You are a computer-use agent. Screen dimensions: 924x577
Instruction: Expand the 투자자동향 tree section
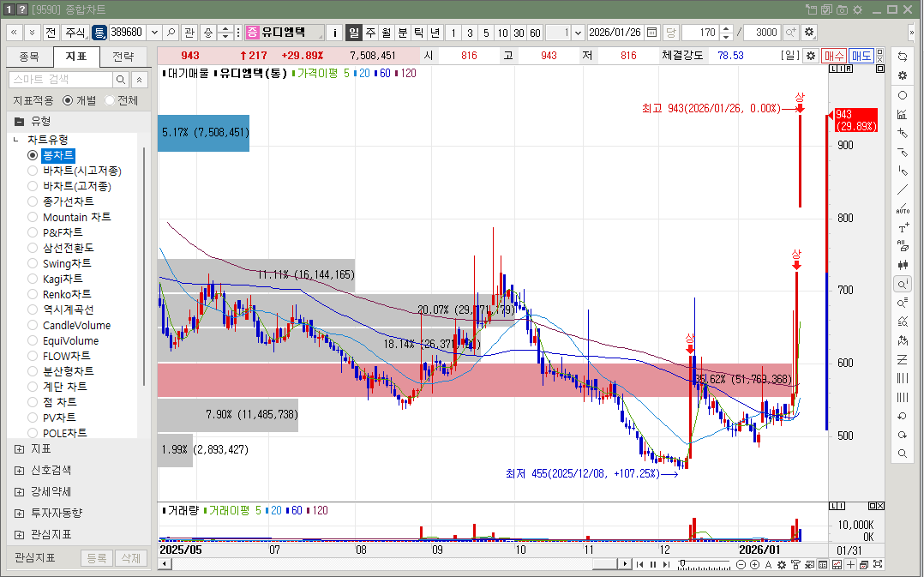pyautogui.click(x=20, y=514)
